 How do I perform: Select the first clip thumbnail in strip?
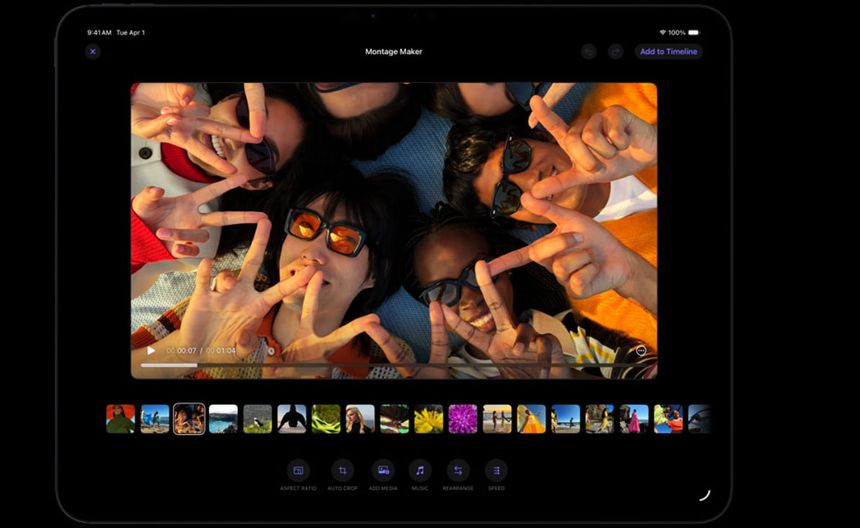point(121,418)
